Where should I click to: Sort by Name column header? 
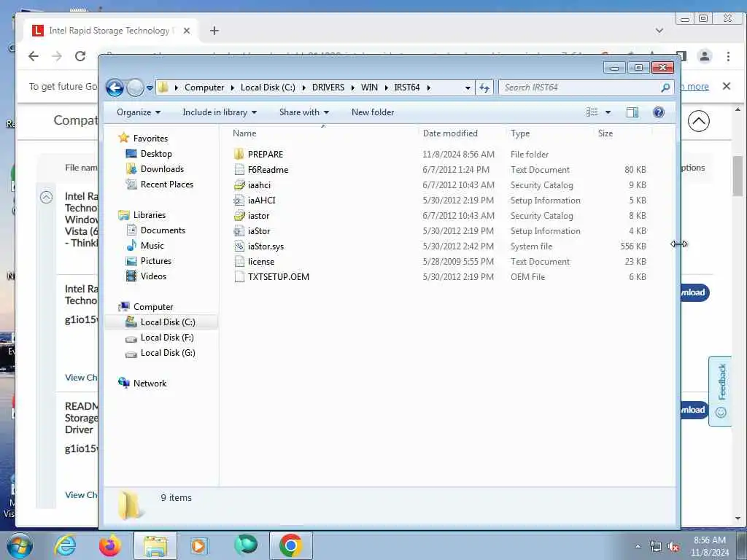point(244,133)
